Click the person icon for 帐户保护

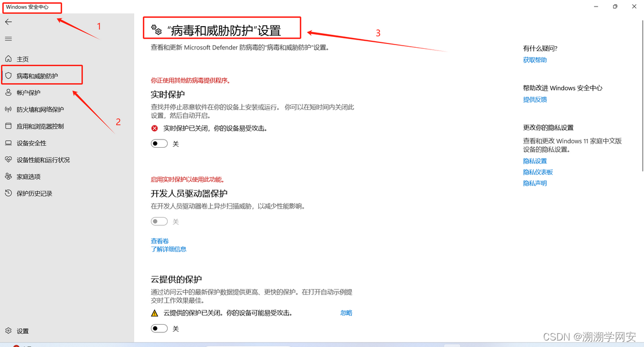pos(9,92)
